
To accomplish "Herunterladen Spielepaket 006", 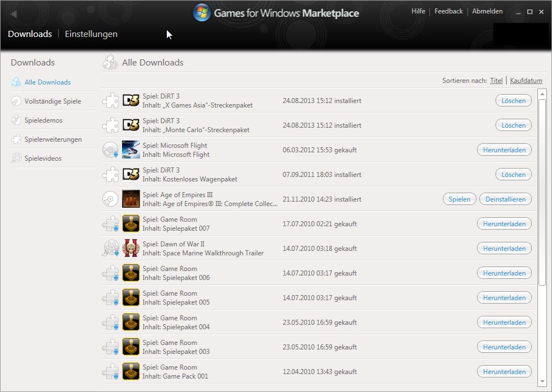I will [x=504, y=273].
